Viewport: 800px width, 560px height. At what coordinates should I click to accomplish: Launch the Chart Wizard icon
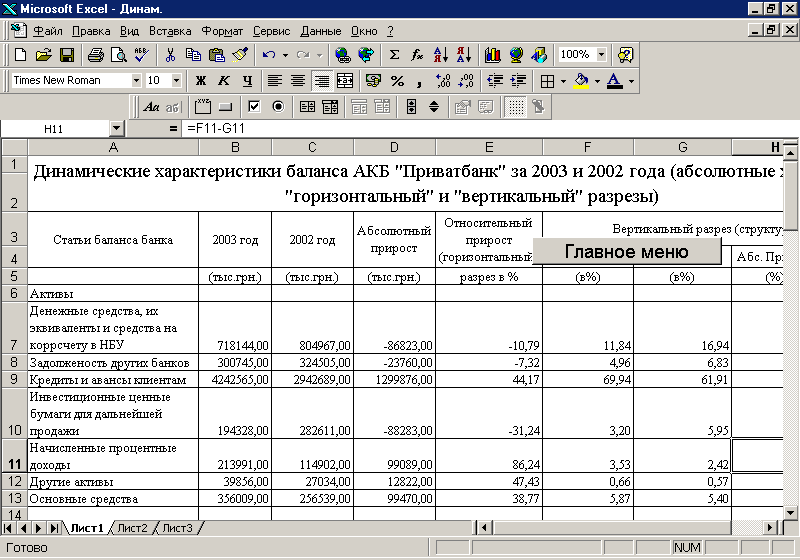point(492,55)
